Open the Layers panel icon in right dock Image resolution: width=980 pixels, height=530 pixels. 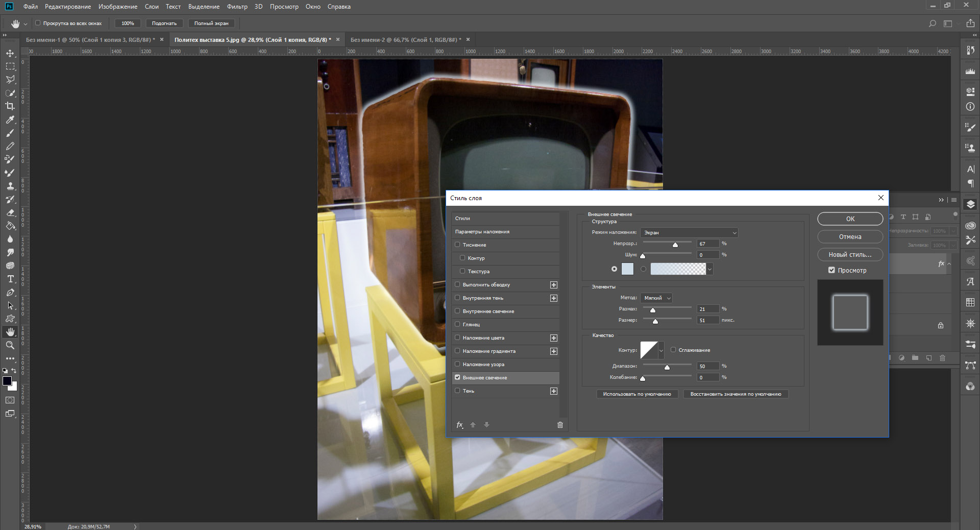tap(970, 204)
